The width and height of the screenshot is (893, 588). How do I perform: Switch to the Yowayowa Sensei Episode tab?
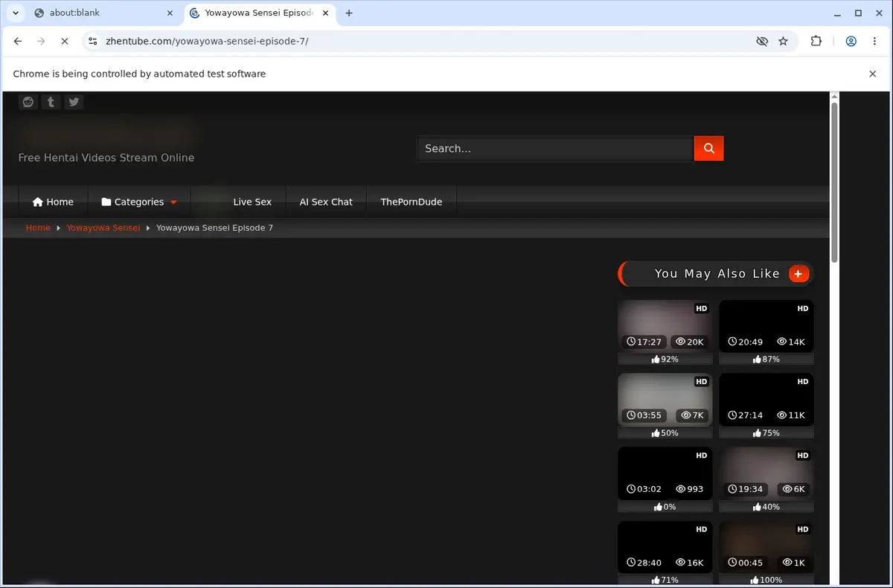click(x=259, y=13)
